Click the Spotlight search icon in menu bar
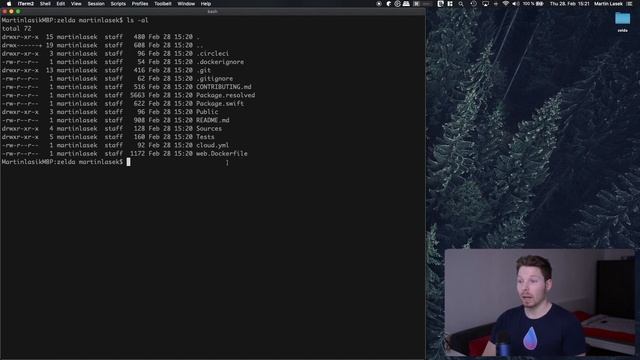The image size is (640, 360). pos(461,4)
